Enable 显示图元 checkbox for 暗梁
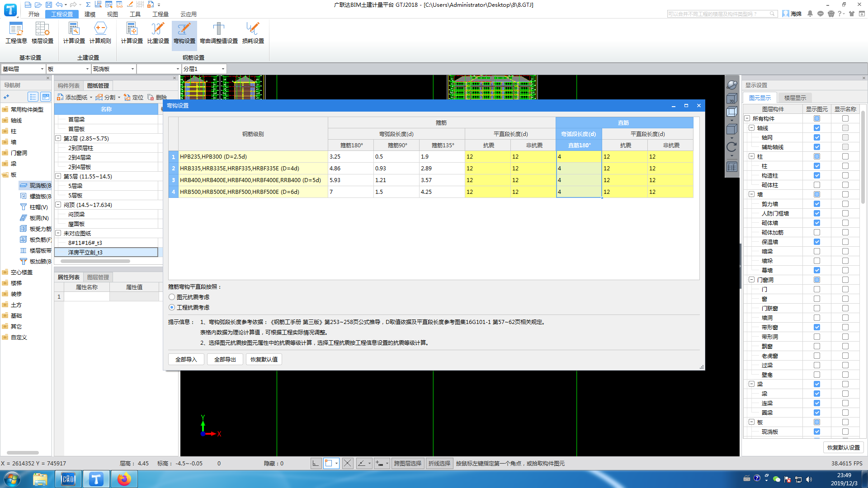The width and height of the screenshot is (868, 488). pos(817,251)
